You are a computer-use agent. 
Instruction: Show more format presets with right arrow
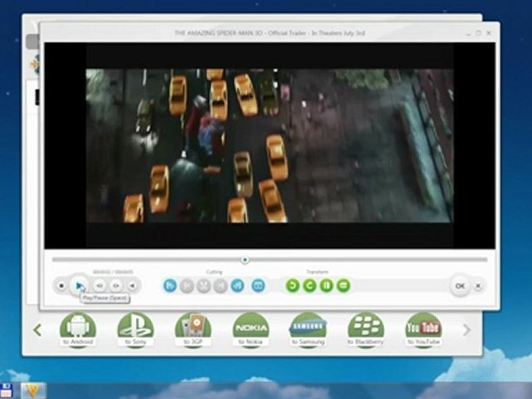click(467, 330)
